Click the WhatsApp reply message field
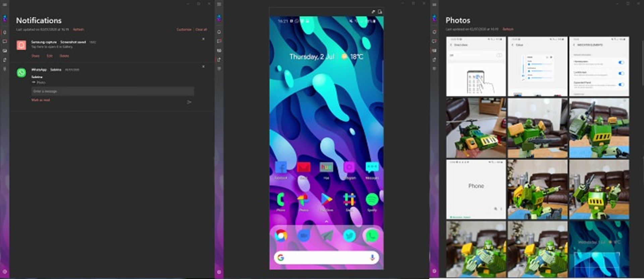Image resolution: width=644 pixels, height=279 pixels. (112, 91)
